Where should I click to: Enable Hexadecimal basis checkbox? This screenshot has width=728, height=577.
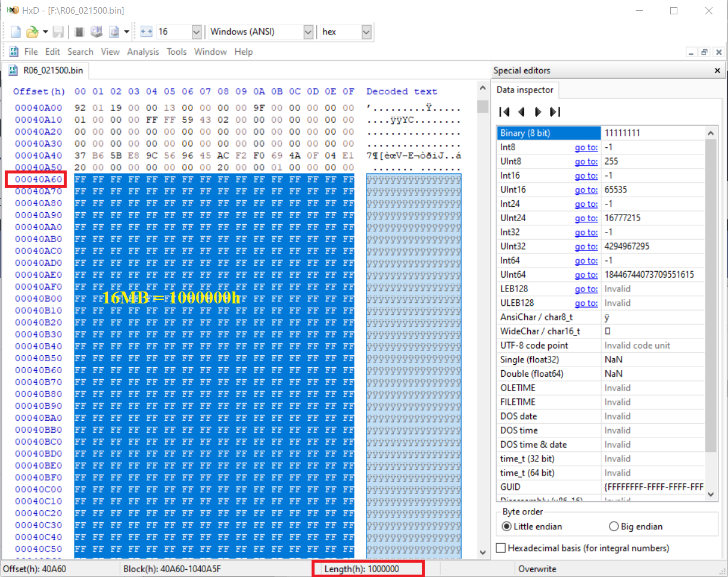click(501, 548)
